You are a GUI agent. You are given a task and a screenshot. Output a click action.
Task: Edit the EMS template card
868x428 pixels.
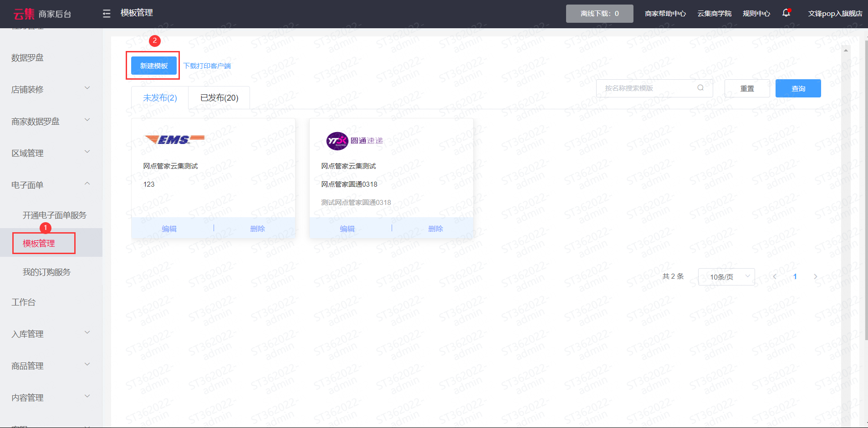point(169,229)
